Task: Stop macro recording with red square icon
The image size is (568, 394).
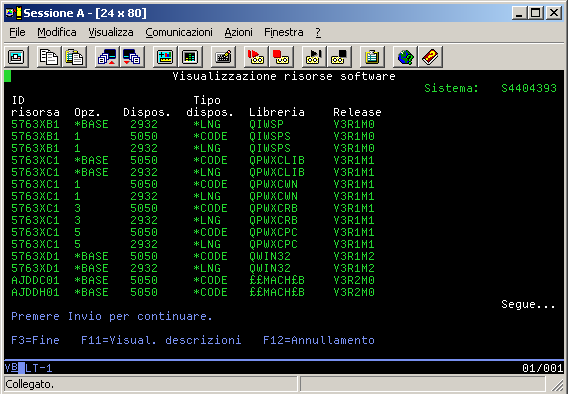Action: click(x=281, y=57)
